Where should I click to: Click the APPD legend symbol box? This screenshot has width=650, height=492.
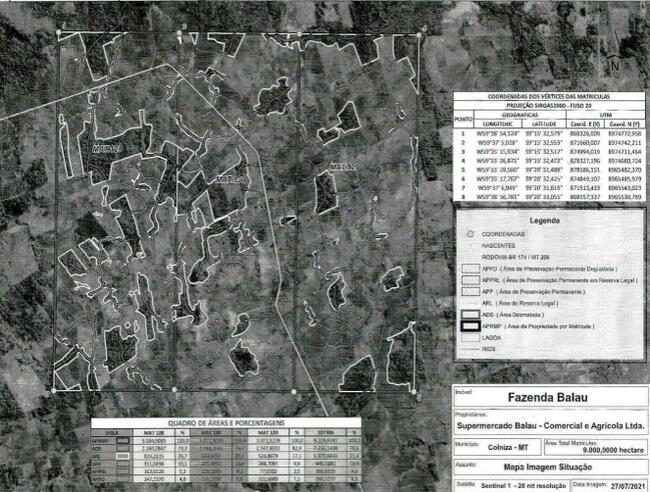point(471,269)
